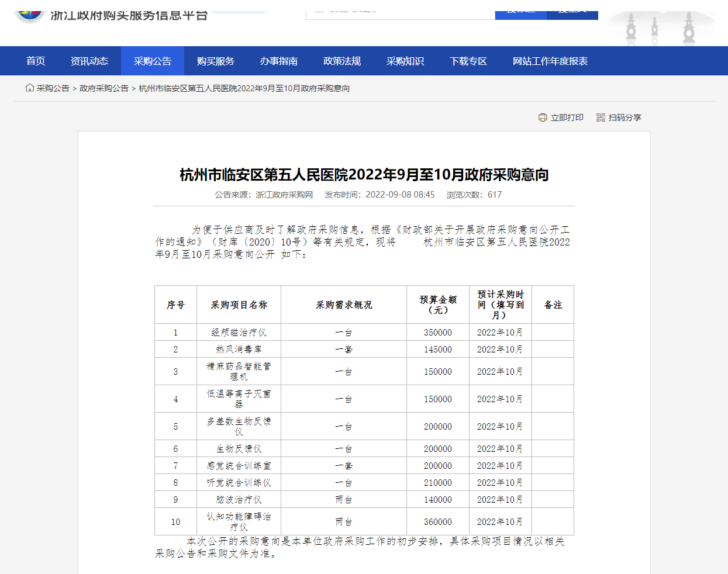Click the 生物反馈仪 cell in row 6
This screenshot has height=574, width=728.
click(239, 448)
